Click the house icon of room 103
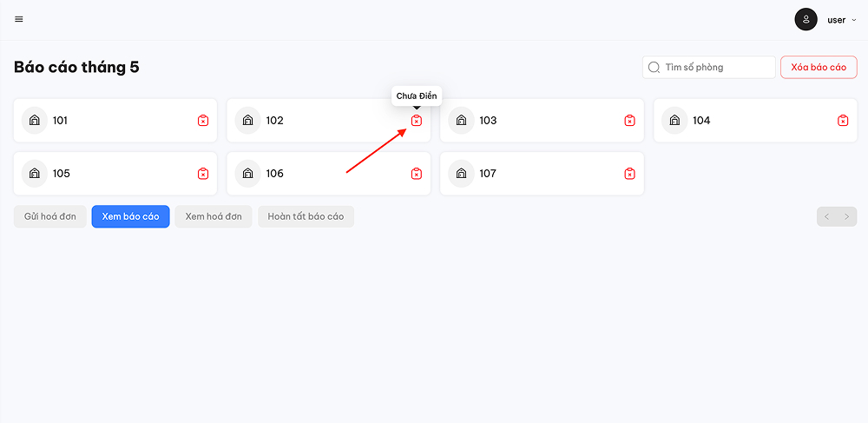868x423 pixels. [461, 120]
